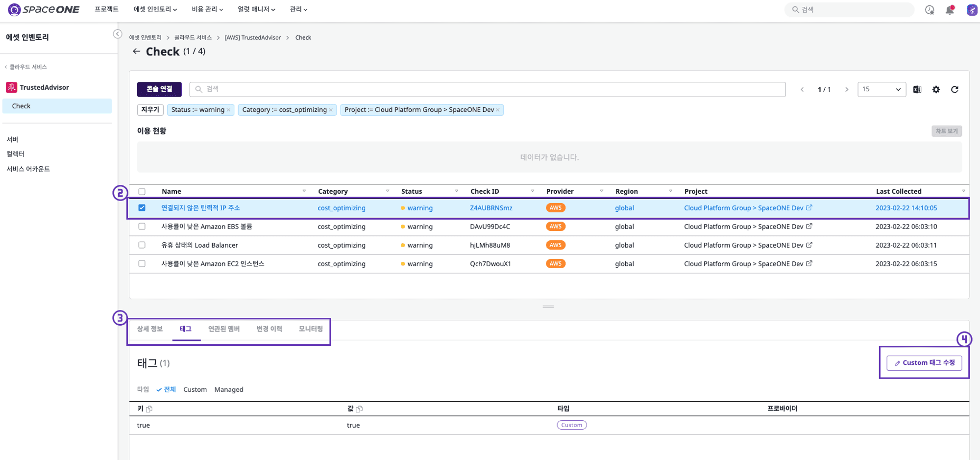Uncheck the 연결되지 않은 탄력적 IP 주소 row
Viewport: 980px width, 460px height.
[142, 208]
